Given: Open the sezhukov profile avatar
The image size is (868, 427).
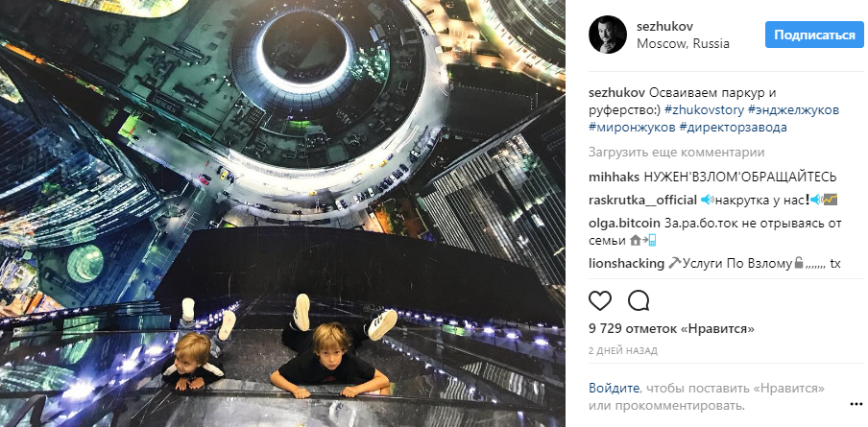Looking at the screenshot, I should 608,35.
